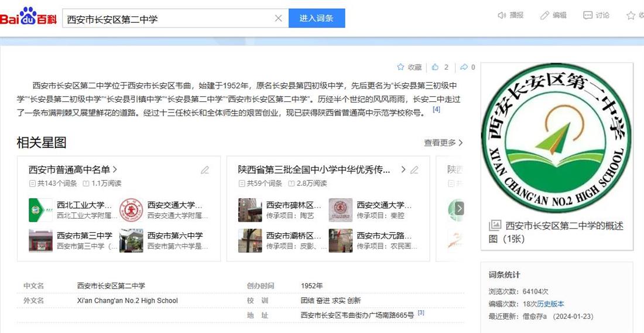Click thumbnail beside 秦腔 entry

click(341, 210)
